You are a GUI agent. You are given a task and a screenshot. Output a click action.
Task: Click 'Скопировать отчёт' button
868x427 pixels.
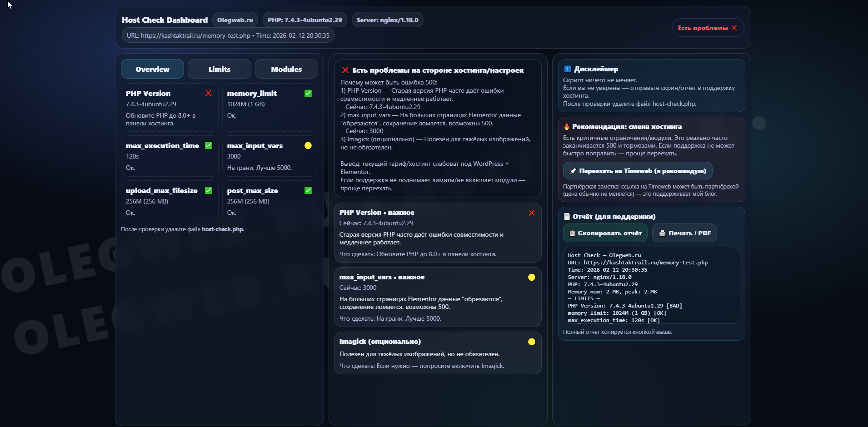click(605, 233)
